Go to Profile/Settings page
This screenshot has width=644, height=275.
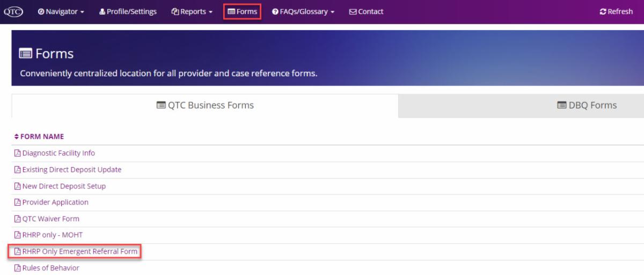click(128, 12)
